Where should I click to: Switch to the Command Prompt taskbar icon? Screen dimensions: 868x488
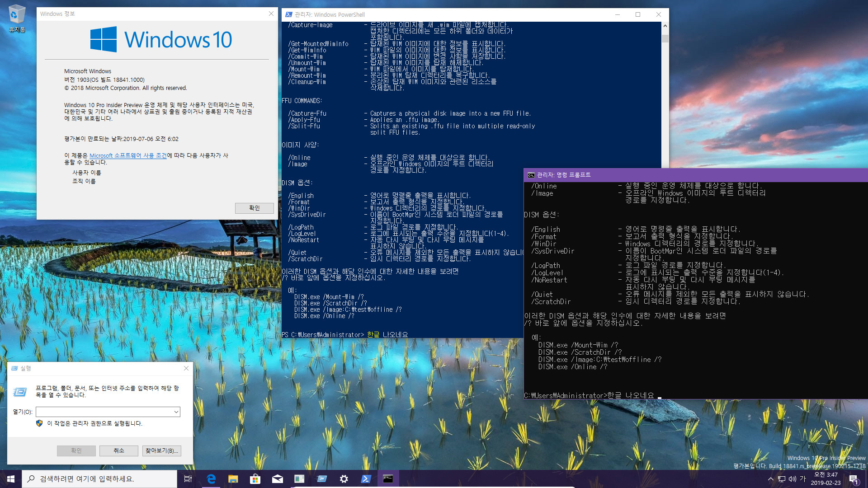(388, 479)
